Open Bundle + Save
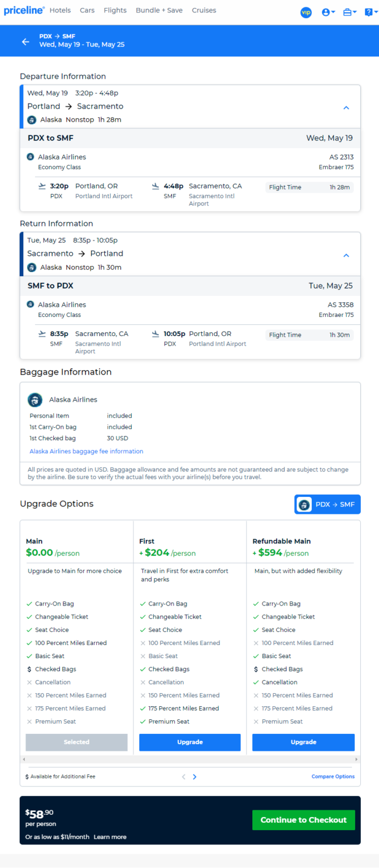The image size is (379, 868). pos(159,10)
